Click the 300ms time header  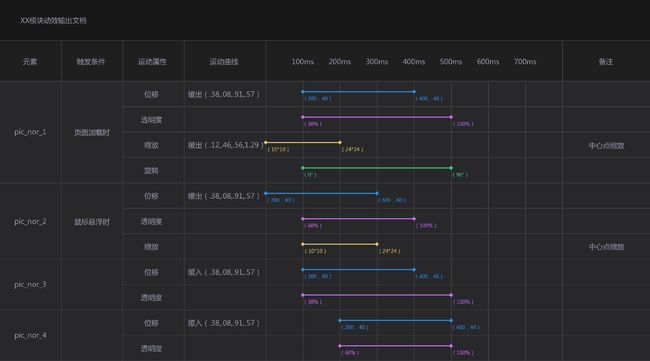pos(377,62)
